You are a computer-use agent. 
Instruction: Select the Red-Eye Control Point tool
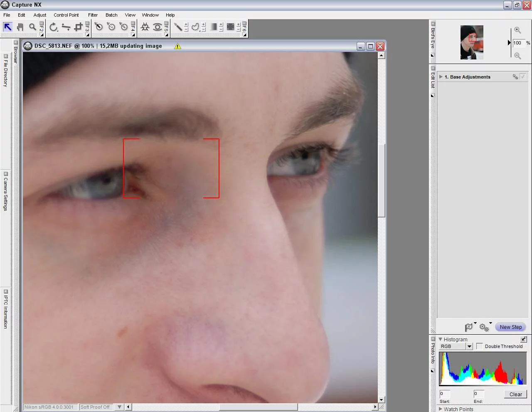pos(158,27)
